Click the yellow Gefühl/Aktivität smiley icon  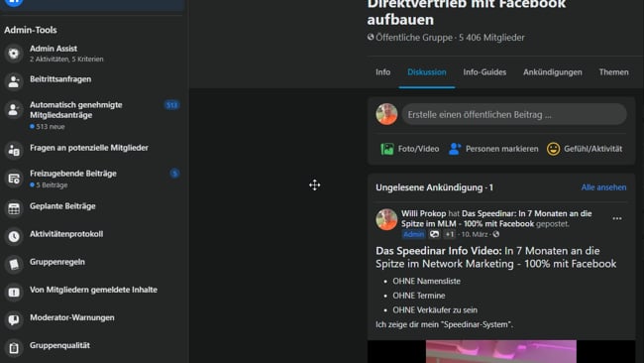point(553,149)
